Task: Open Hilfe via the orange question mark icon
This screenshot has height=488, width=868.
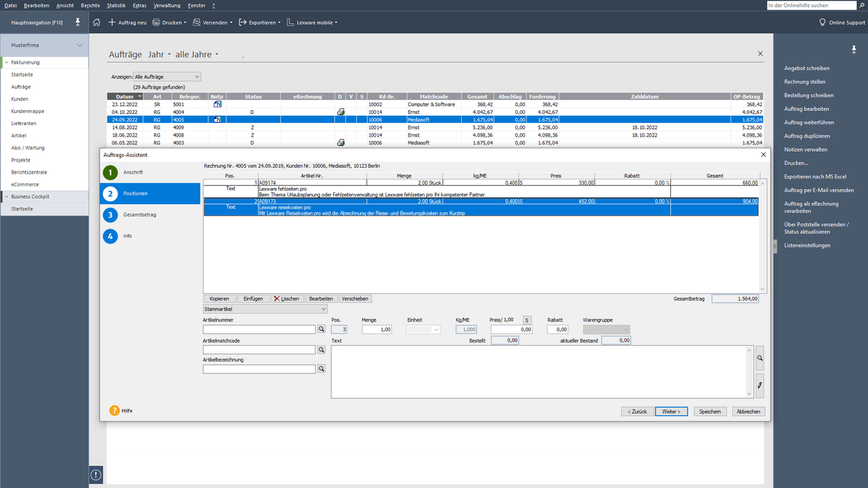Action: click(114, 410)
